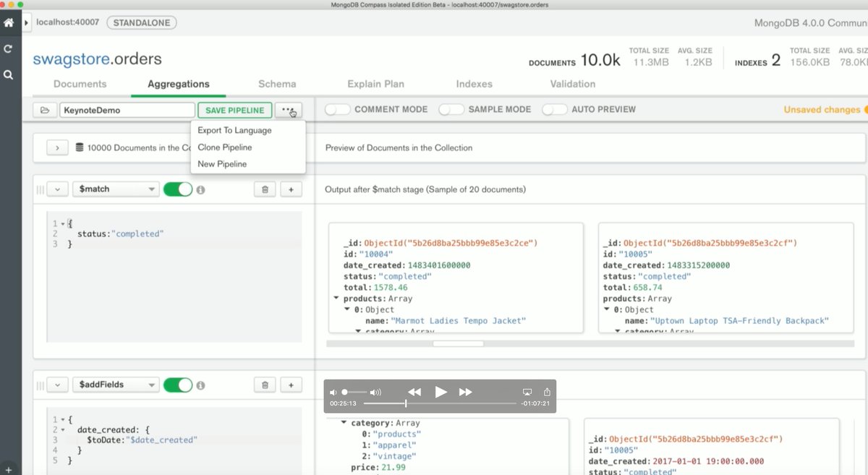Collapse the $match stage chevron
This screenshot has height=475, width=868.
coord(58,189)
